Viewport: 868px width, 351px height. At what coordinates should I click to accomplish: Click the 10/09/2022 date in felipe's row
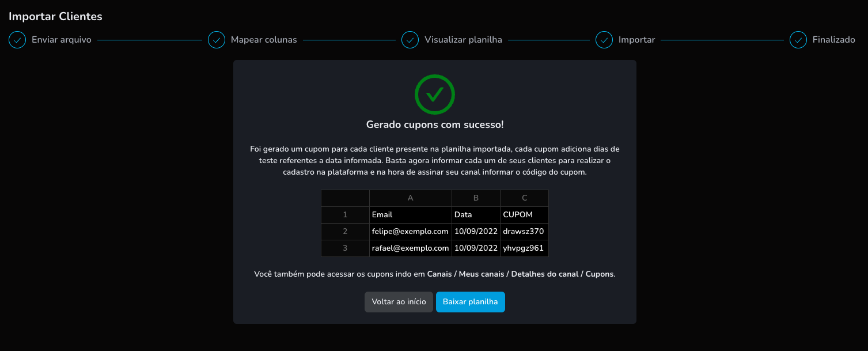click(x=476, y=232)
